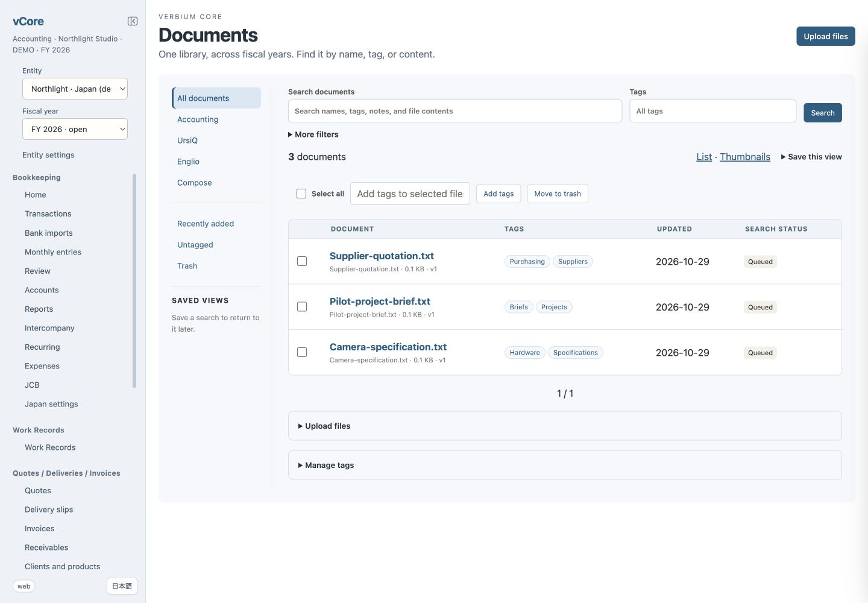Click Move to trash
The height and width of the screenshot is (603, 868).
click(x=558, y=194)
